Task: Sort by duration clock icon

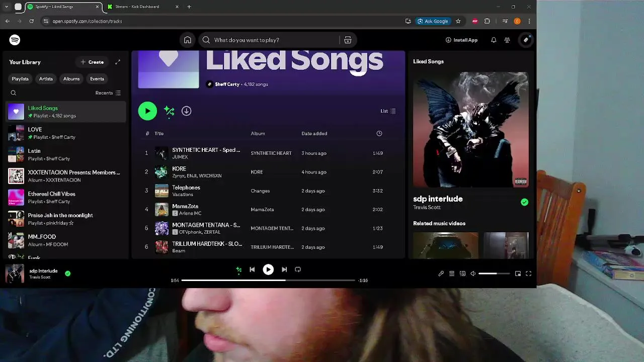Action: (x=379, y=134)
